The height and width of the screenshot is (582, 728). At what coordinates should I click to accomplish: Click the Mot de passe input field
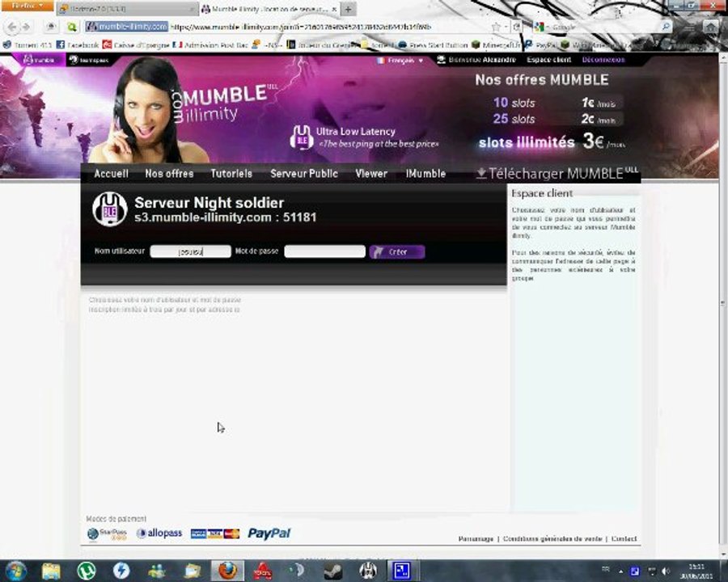pyautogui.click(x=324, y=251)
